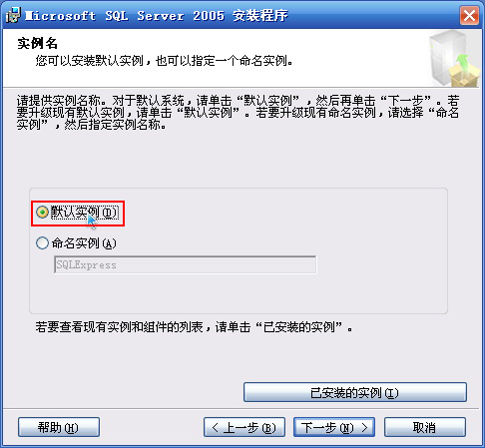Close the SQL Server 2005 setup window
This screenshot has width=485, height=448.
pos(469,15)
